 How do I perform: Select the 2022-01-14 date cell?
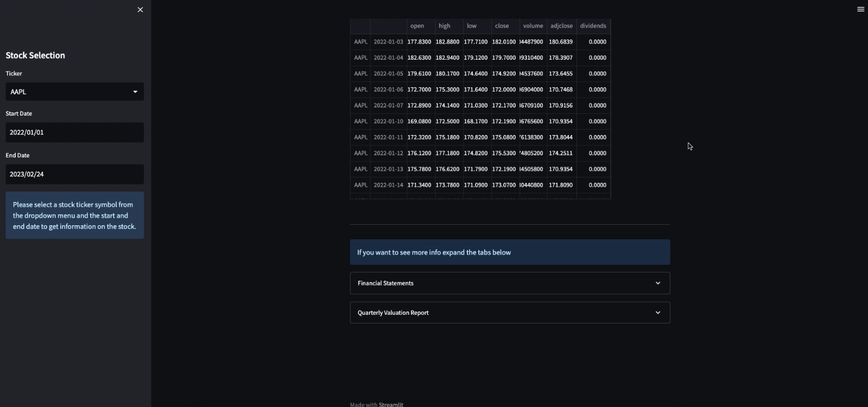click(388, 185)
